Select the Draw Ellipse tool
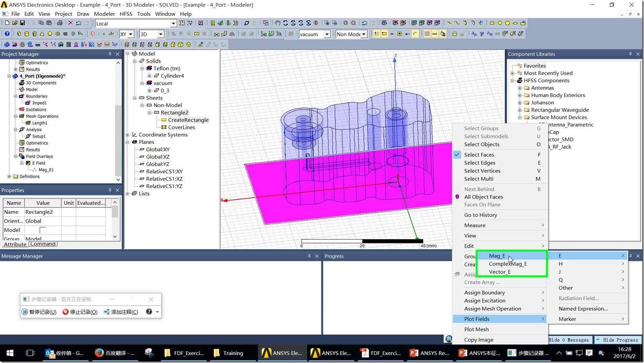The image size is (644, 363). tap(515, 23)
